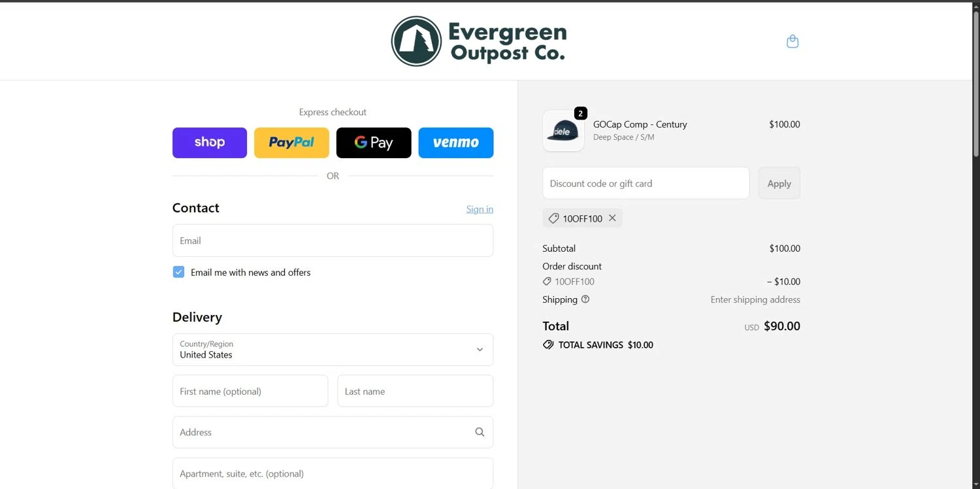Click the GOCap Comp product thumbnail
This screenshot has width=980, height=489.
point(563,131)
